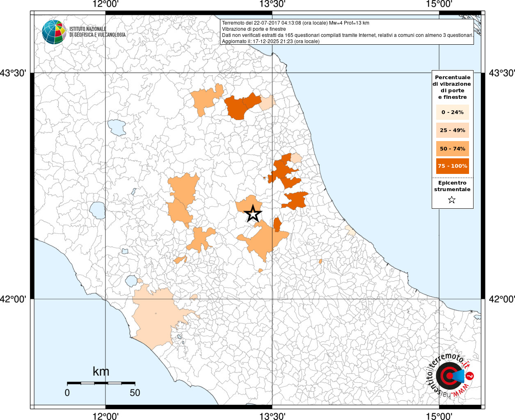
Task: Click the scale bar '50' value
Action: click(135, 393)
